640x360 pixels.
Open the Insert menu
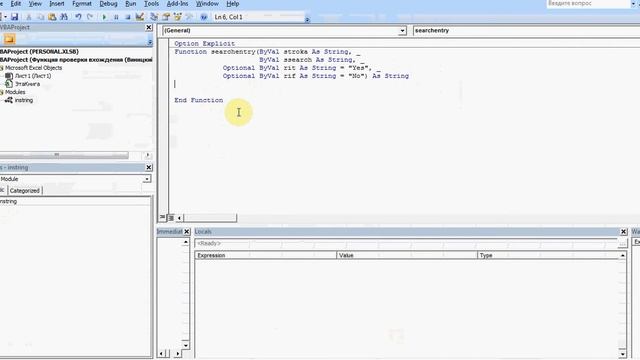pyautogui.click(x=57, y=4)
